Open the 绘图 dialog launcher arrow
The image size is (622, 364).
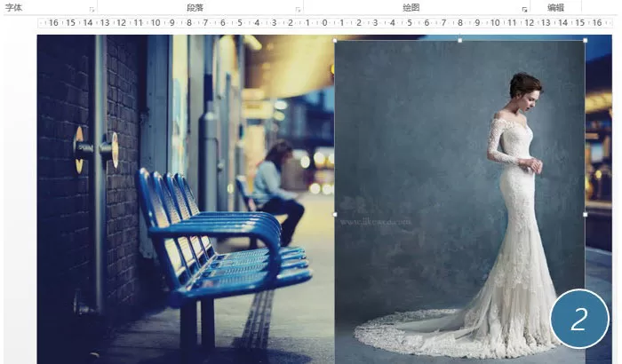tap(524, 9)
